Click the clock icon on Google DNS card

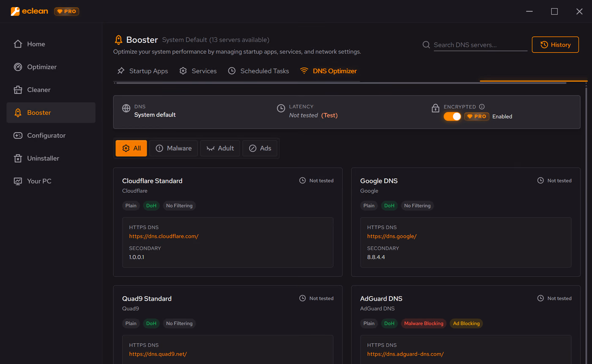click(x=540, y=181)
